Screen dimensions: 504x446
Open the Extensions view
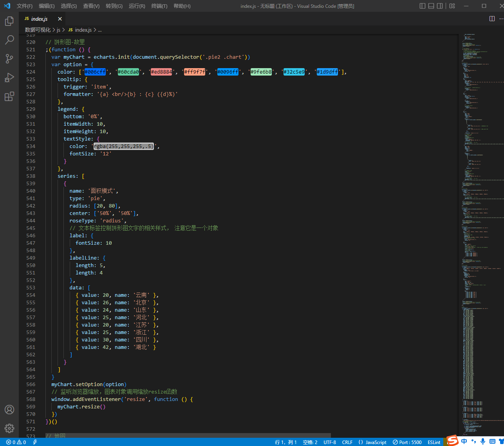point(9,96)
